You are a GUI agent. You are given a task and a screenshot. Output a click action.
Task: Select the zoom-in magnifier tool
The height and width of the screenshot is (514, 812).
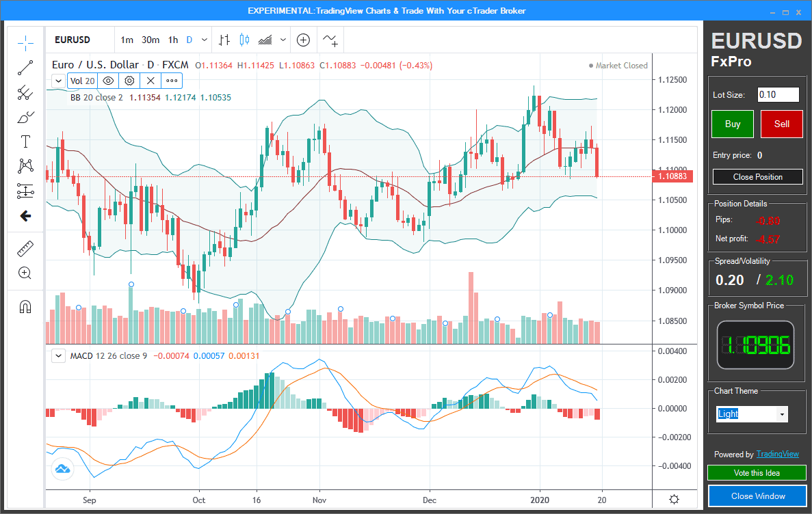pos(25,273)
